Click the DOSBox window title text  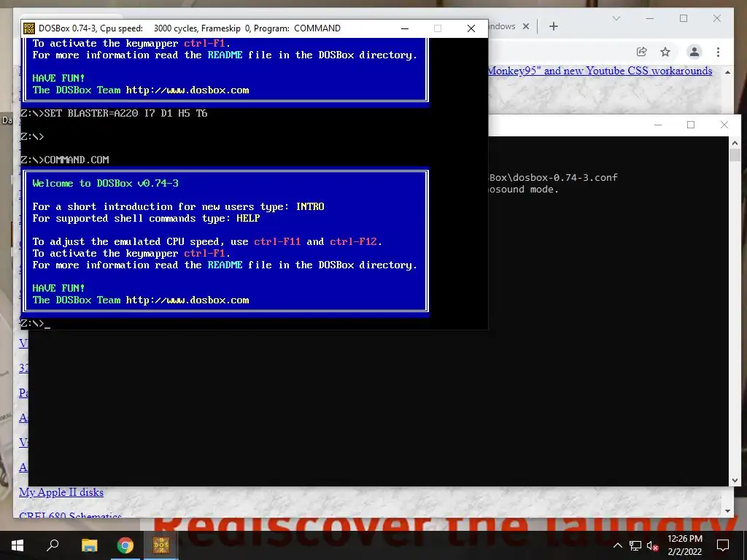pyautogui.click(x=190, y=28)
